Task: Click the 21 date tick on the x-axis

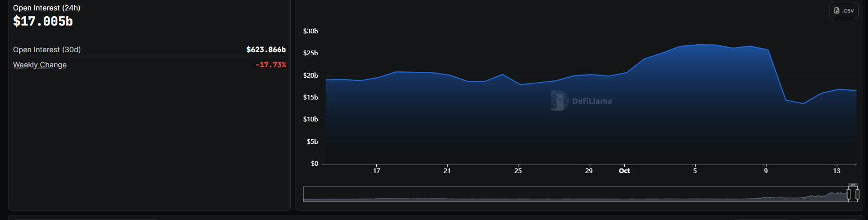Action: click(447, 171)
